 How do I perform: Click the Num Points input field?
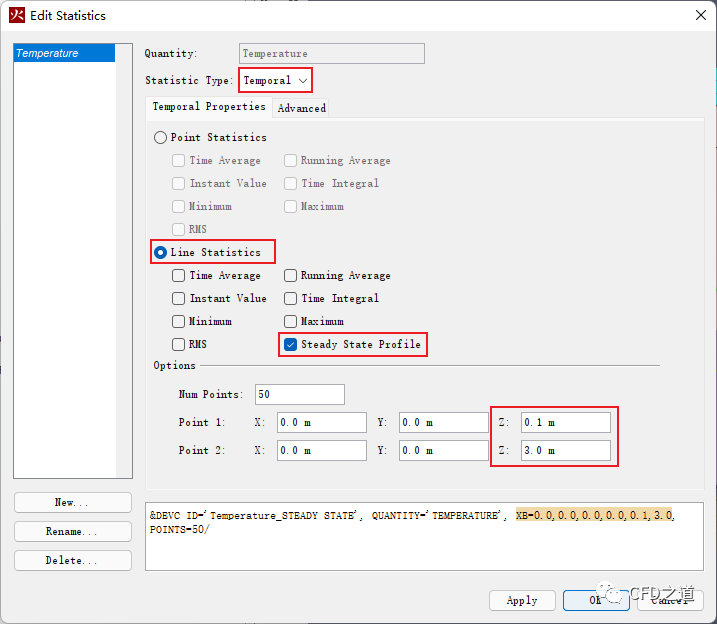click(x=300, y=394)
